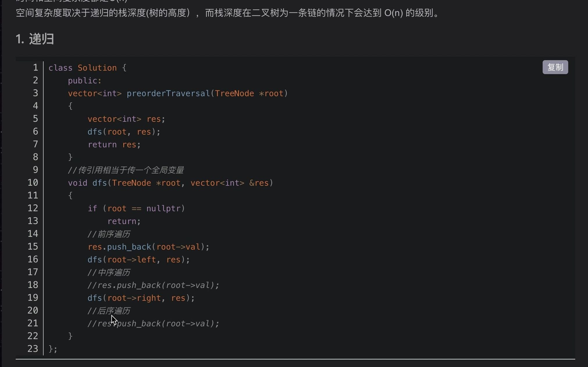Click comment '//中序遍历' on line 17

pos(109,273)
